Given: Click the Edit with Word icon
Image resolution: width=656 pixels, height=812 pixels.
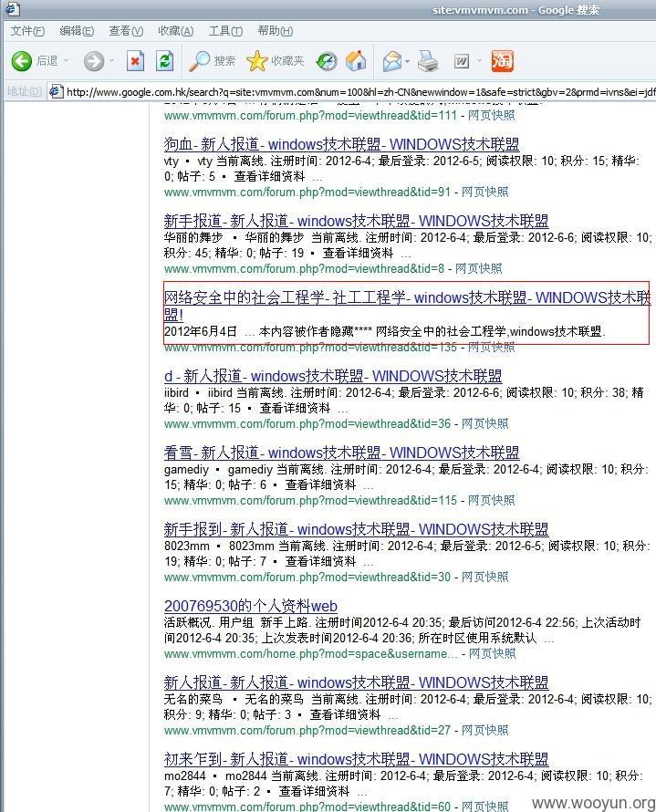Looking at the screenshot, I should (462, 61).
